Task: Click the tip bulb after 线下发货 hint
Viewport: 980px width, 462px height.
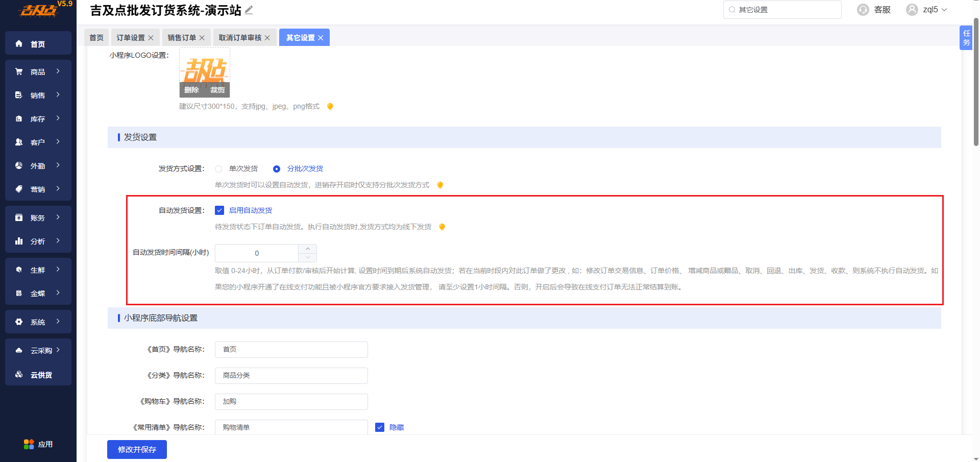Action: click(442, 227)
